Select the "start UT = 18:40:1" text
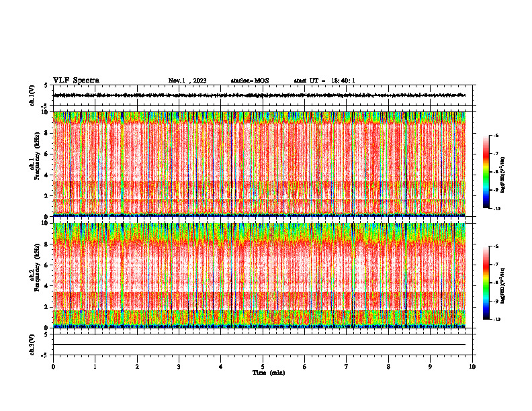The height and width of the screenshot is (411, 532). coord(324,81)
